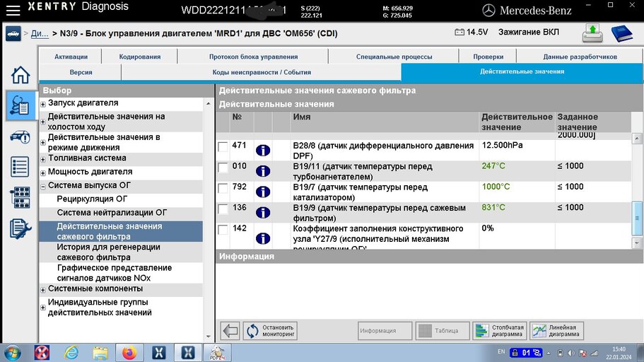The width and height of the screenshot is (644, 362).
Task: Switch to Активации tab
Action: [x=71, y=57]
